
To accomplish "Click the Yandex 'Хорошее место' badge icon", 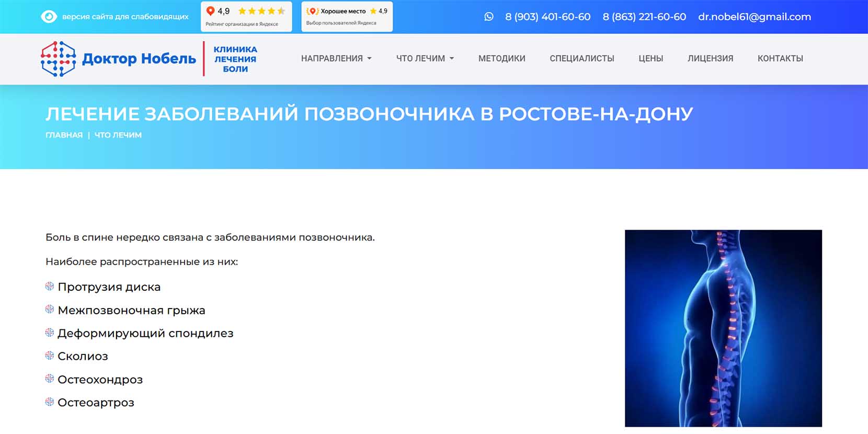I will (x=312, y=11).
